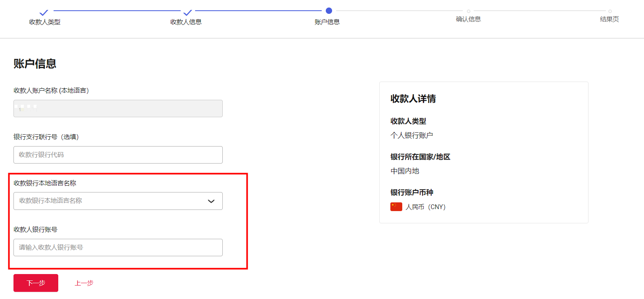This screenshot has width=644, height=299.
Task: Open the 收款银行本地语言名称 dropdown
Action: click(x=118, y=201)
